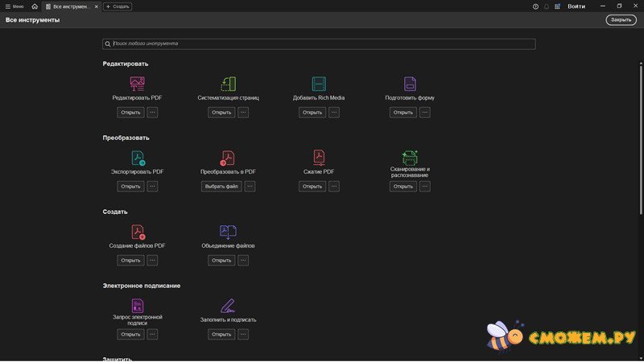Viewport: 644px width, 362px height.
Task: Open the help question mark icon
Action: tap(536, 6)
